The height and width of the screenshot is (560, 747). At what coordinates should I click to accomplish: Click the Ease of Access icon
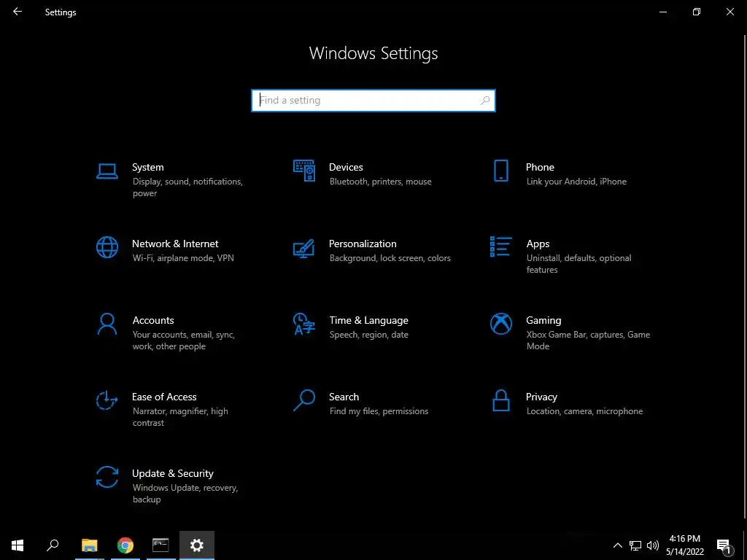(x=107, y=400)
